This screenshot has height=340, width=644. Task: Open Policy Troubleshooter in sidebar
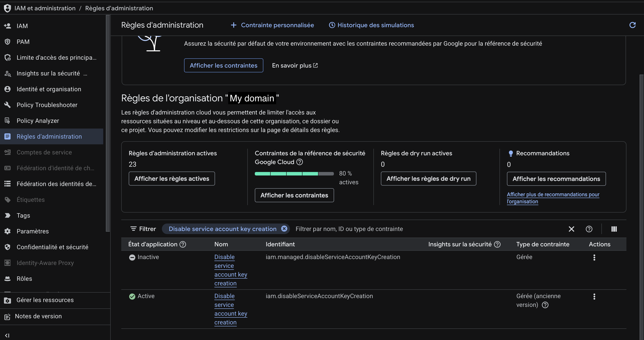(47, 105)
